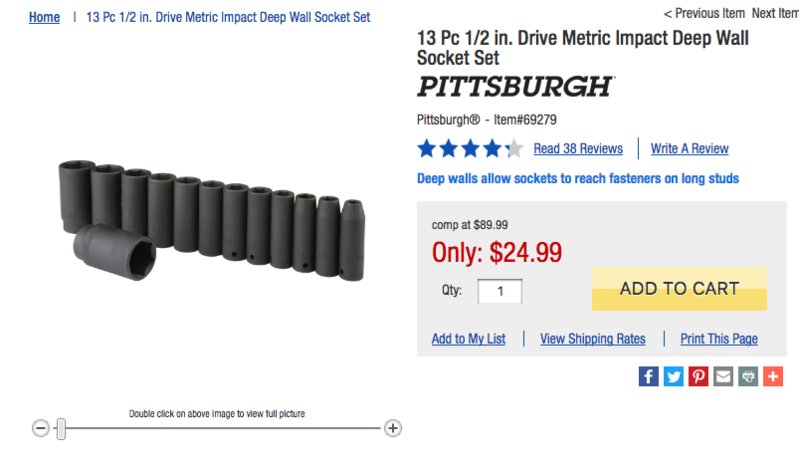Share product on Facebook
The height and width of the screenshot is (470, 799).
coord(648,377)
